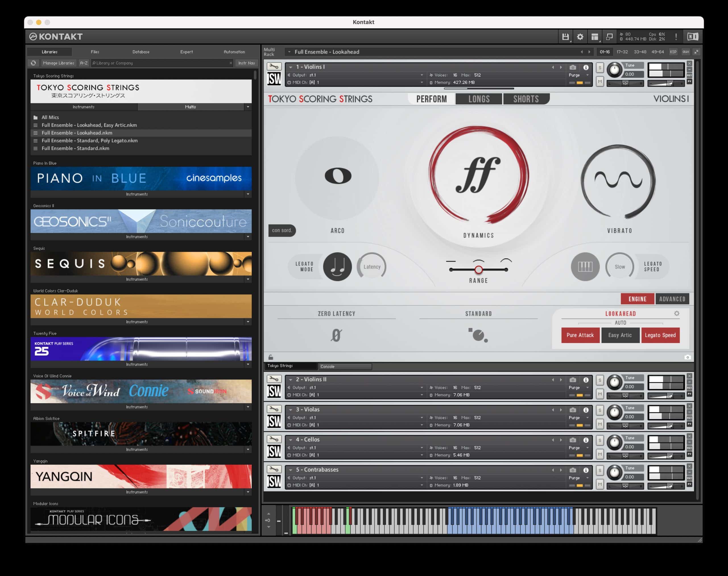Open the Automation tab

tap(234, 52)
